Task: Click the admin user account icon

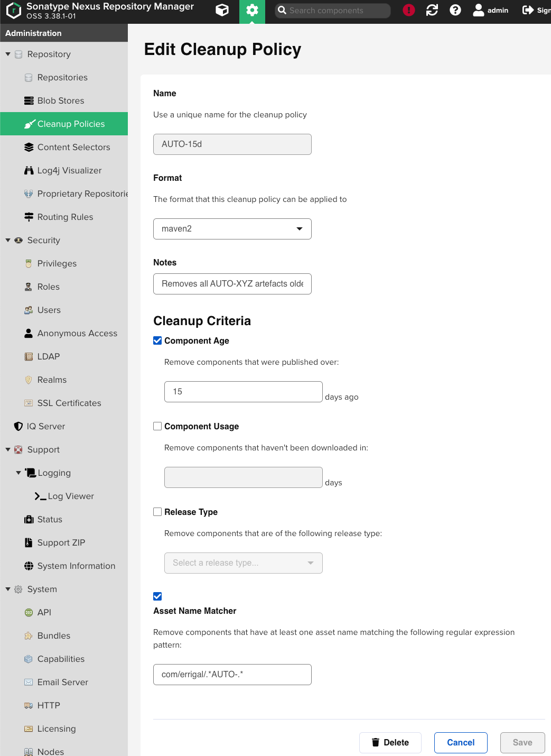Action: (x=478, y=10)
